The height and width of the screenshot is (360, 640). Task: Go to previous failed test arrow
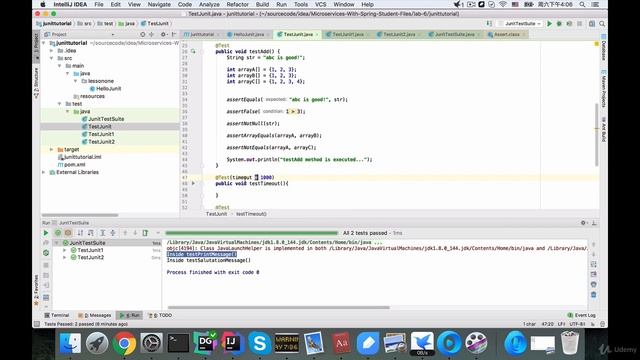point(125,233)
